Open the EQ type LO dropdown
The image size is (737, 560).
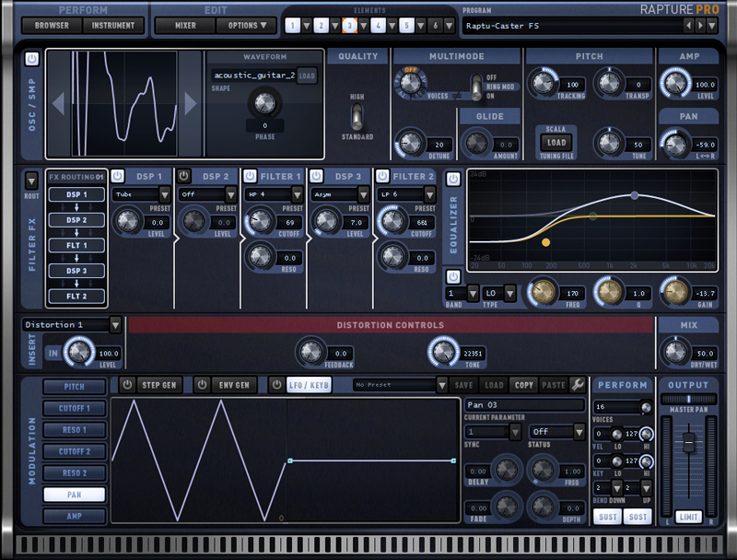509,294
